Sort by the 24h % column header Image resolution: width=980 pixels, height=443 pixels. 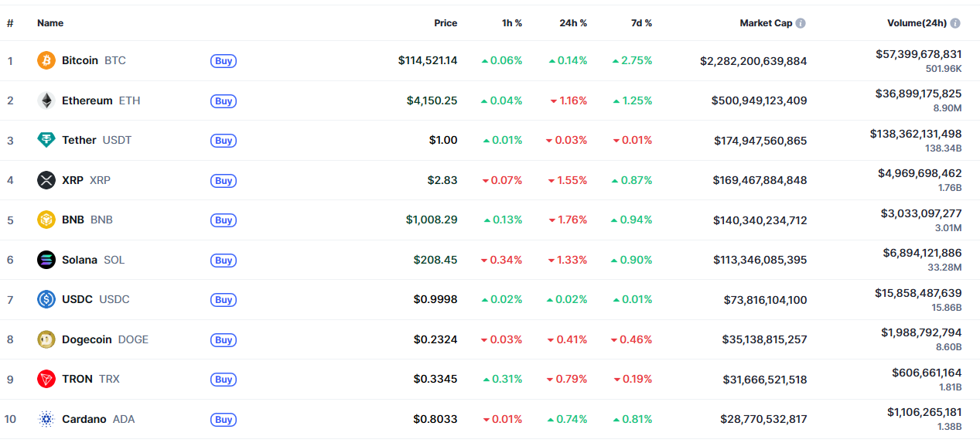tap(573, 23)
